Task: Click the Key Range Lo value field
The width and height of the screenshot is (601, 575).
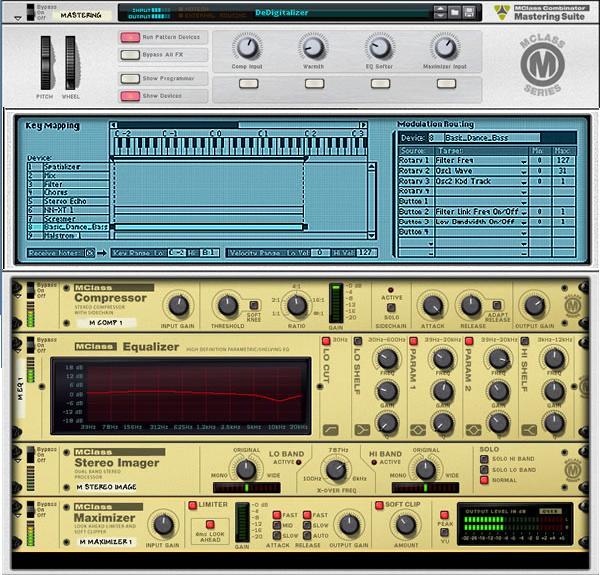Action: [x=177, y=253]
